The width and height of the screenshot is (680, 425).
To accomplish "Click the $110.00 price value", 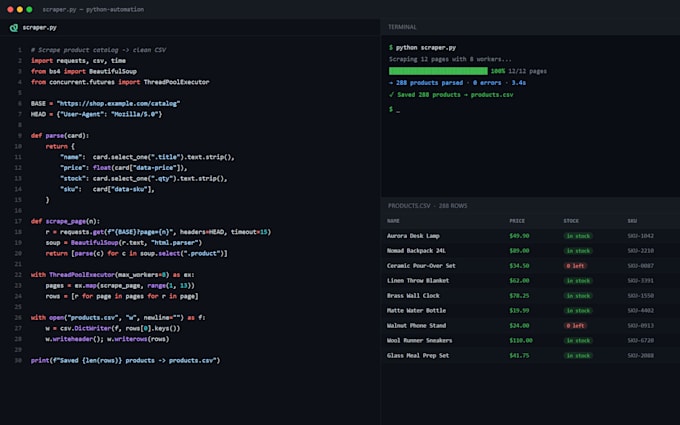I will pos(521,340).
